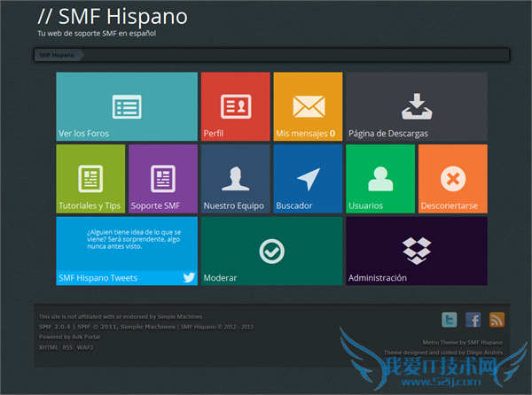Click the SMF Hispano breadcrumb item
532x395 pixels.
coord(57,55)
